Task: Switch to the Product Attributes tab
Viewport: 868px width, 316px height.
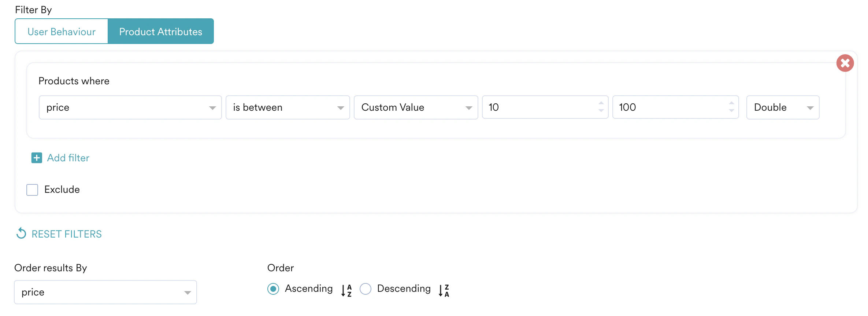Action: point(161,32)
